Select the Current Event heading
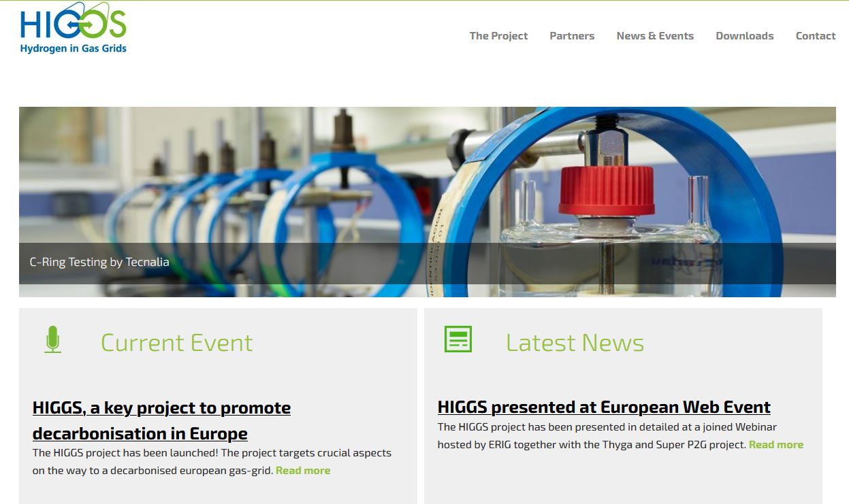 click(x=176, y=343)
